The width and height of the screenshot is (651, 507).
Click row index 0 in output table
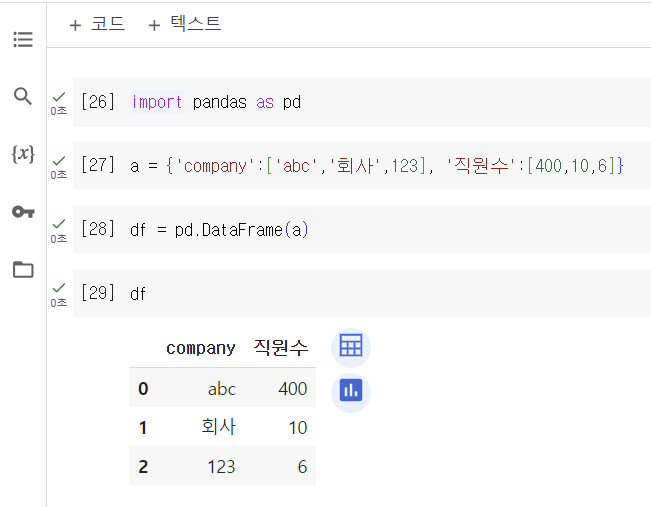[143, 389]
